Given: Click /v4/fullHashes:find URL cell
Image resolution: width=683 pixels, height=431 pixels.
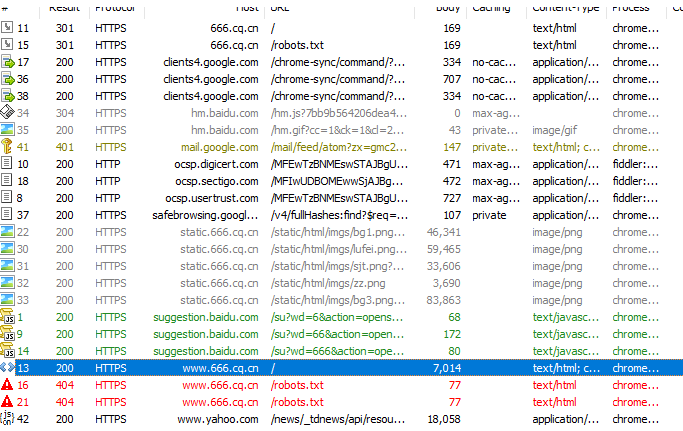Looking at the screenshot, I should point(339,215).
